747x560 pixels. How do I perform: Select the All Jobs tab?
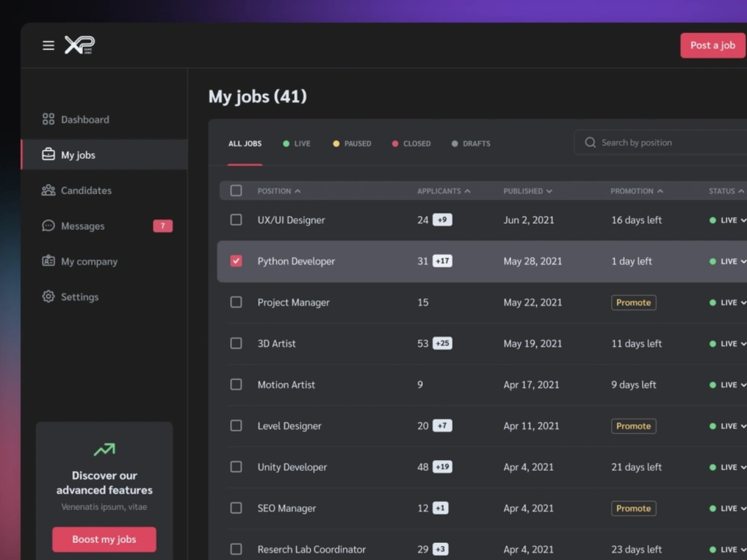245,143
